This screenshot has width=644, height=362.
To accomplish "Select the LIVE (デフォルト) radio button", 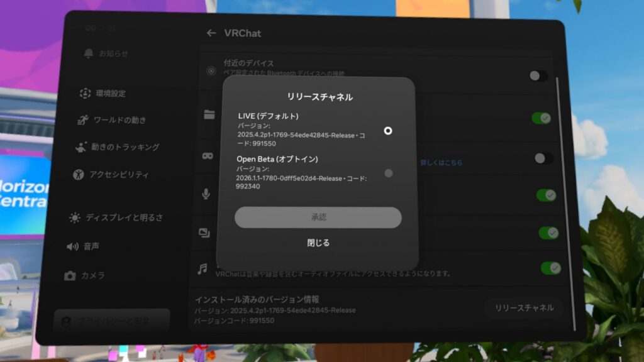I will (x=388, y=131).
